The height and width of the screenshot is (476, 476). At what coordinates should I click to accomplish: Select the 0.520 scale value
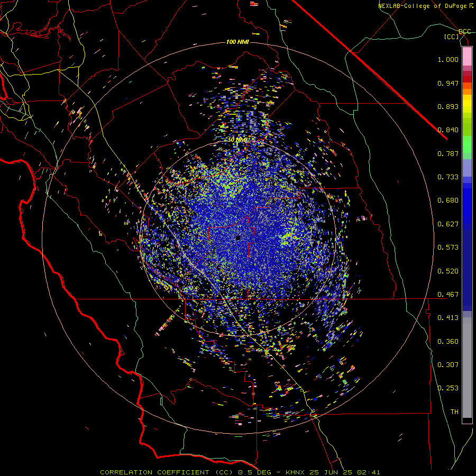tap(448, 271)
